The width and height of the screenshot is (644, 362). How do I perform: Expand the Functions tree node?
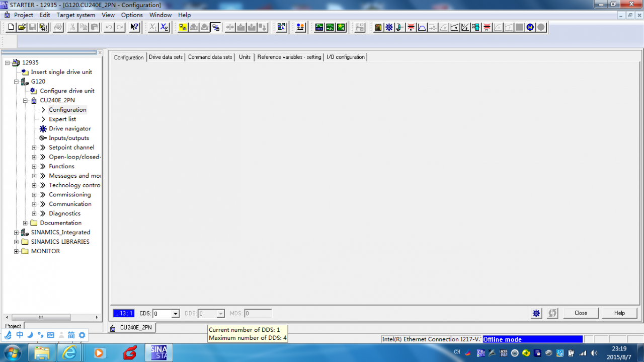pyautogui.click(x=35, y=166)
